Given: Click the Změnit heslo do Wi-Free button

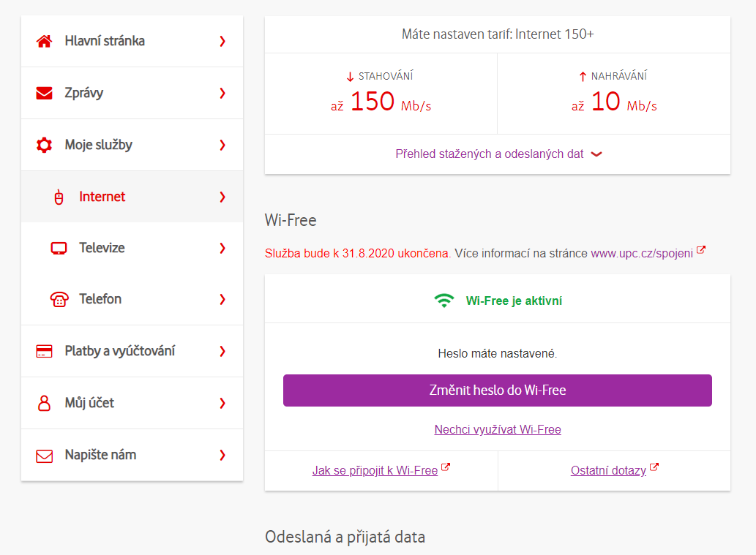Looking at the screenshot, I should (x=498, y=390).
